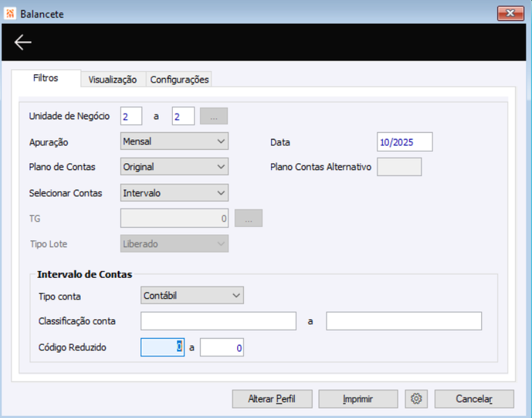Click the first Código Reduzido field
The image size is (532, 418).
162,348
